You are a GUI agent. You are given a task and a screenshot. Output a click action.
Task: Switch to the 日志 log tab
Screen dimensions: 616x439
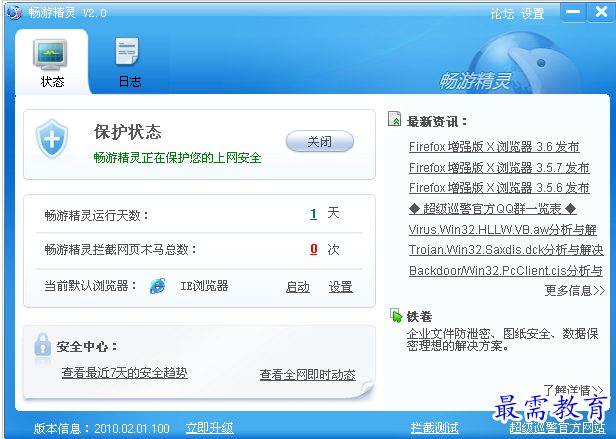click(129, 63)
